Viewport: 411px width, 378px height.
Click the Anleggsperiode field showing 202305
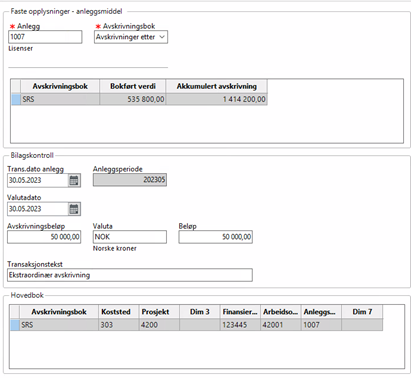coord(130,180)
